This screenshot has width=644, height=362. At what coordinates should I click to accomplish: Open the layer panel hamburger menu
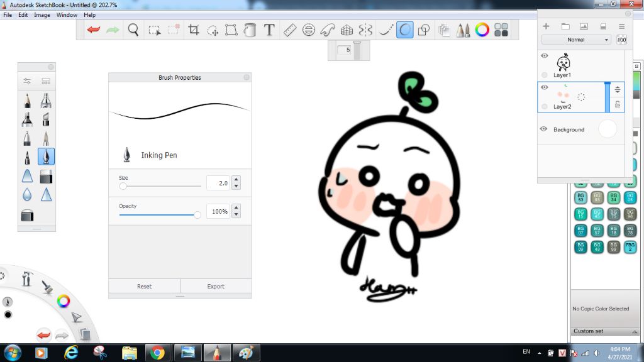[x=622, y=26]
